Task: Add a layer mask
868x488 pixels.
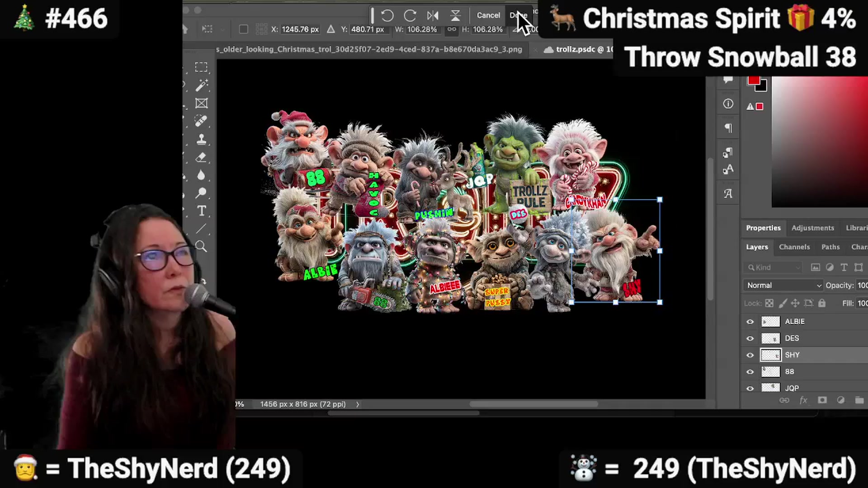Action: [822, 400]
